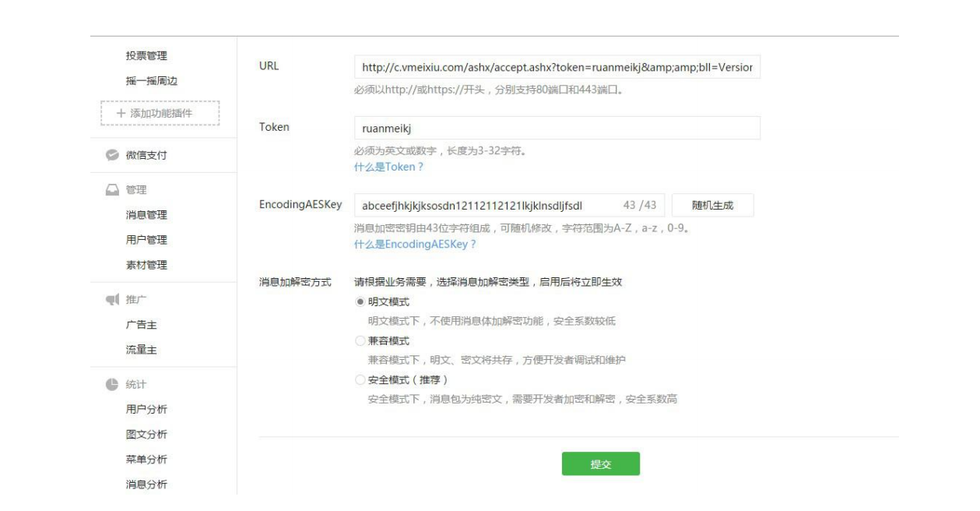Click the 微信支付 checkmark icon

coord(111,155)
